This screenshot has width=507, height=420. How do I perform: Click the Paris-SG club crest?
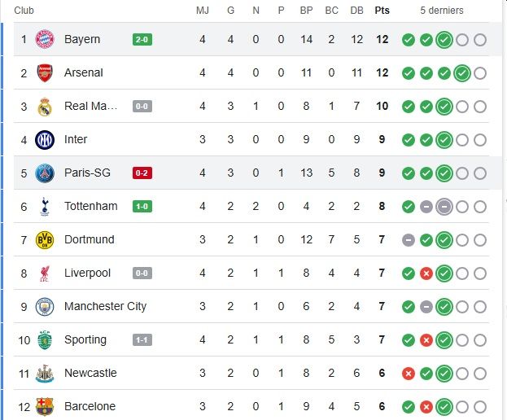point(44,173)
